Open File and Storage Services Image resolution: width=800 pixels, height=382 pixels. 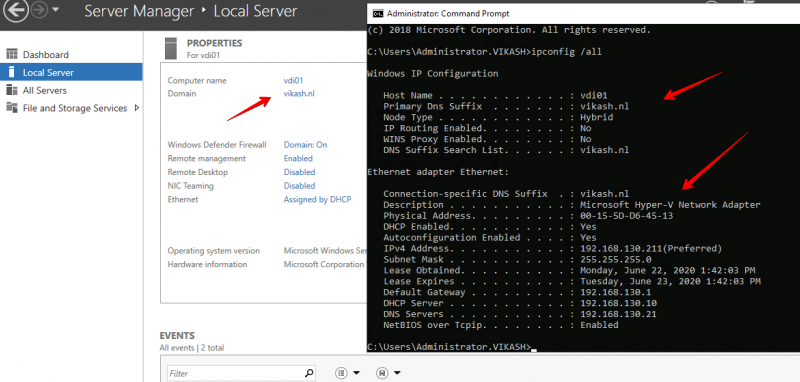[x=75, y=108]
